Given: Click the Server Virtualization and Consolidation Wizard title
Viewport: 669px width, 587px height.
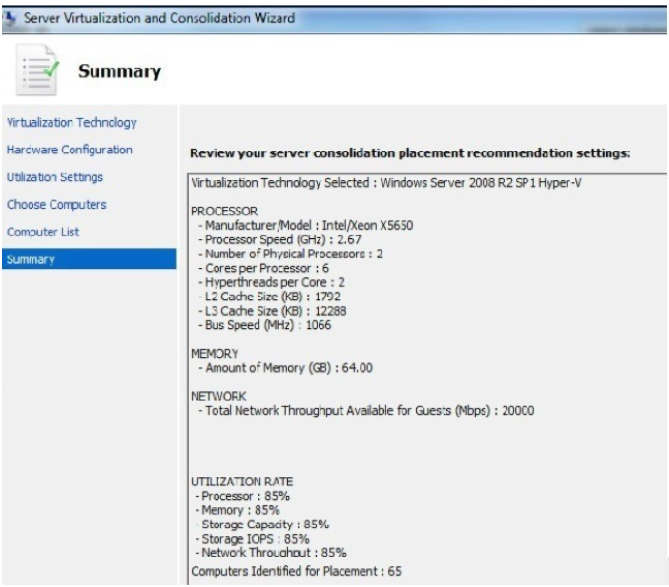Looking at the screenshot, I should [x=160, y=18].
